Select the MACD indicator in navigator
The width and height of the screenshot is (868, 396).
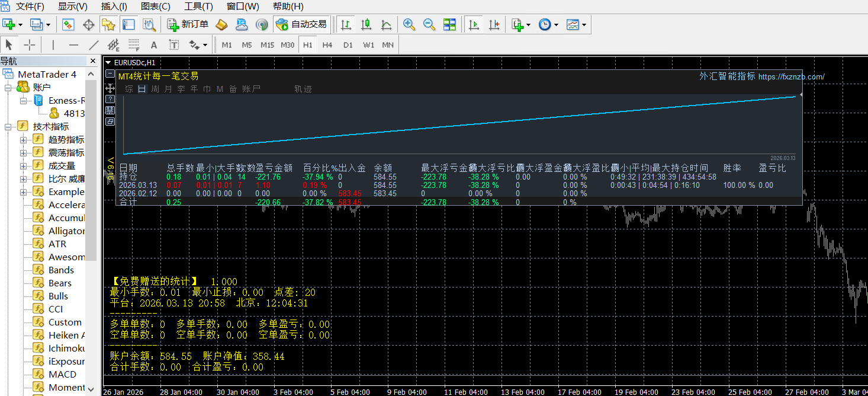coord(62,374)
